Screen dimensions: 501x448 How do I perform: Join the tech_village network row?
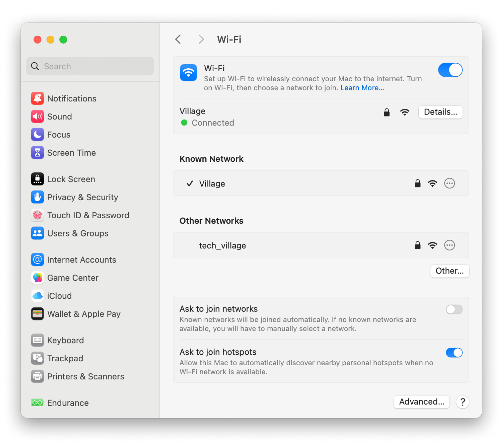point(321,245)
